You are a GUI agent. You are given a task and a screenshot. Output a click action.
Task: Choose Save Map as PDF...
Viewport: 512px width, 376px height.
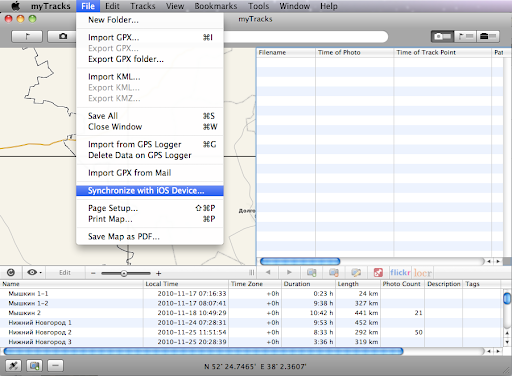[150, 237]
